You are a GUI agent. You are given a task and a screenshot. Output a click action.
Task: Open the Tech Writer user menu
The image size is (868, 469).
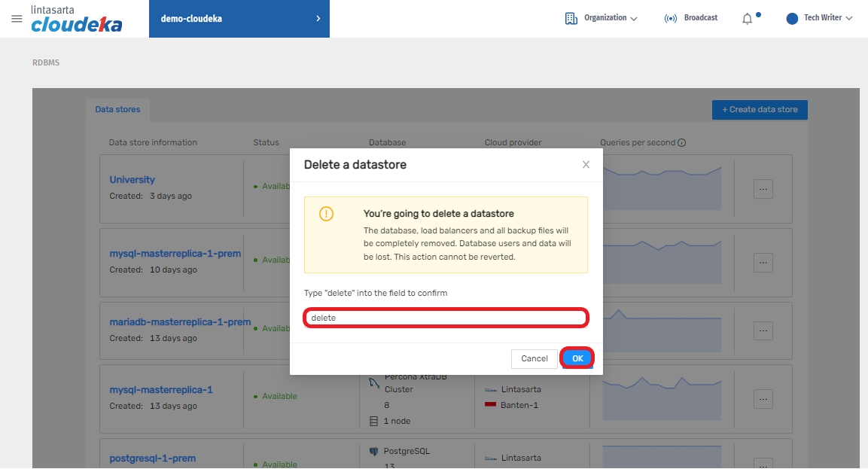click(x=819, y=18)
